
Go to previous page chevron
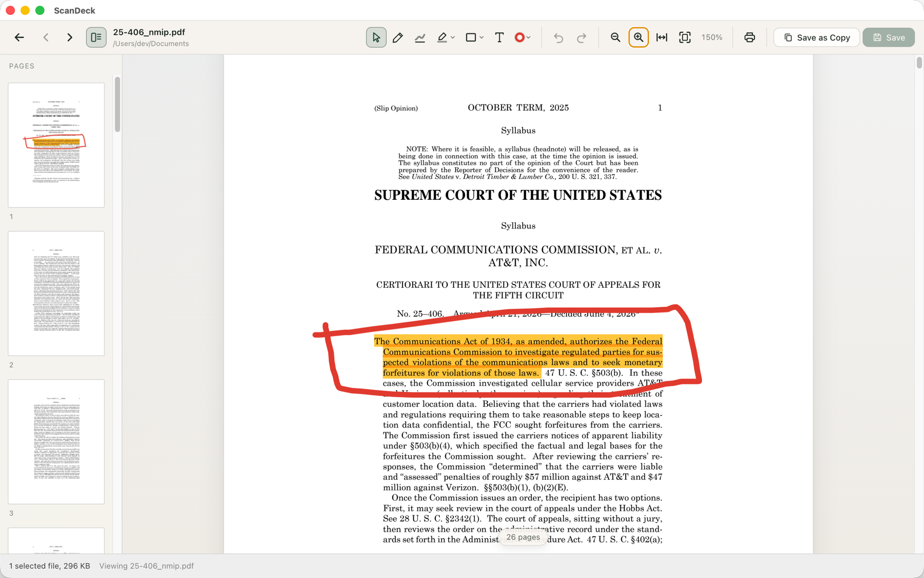click(x=46, y=38)
